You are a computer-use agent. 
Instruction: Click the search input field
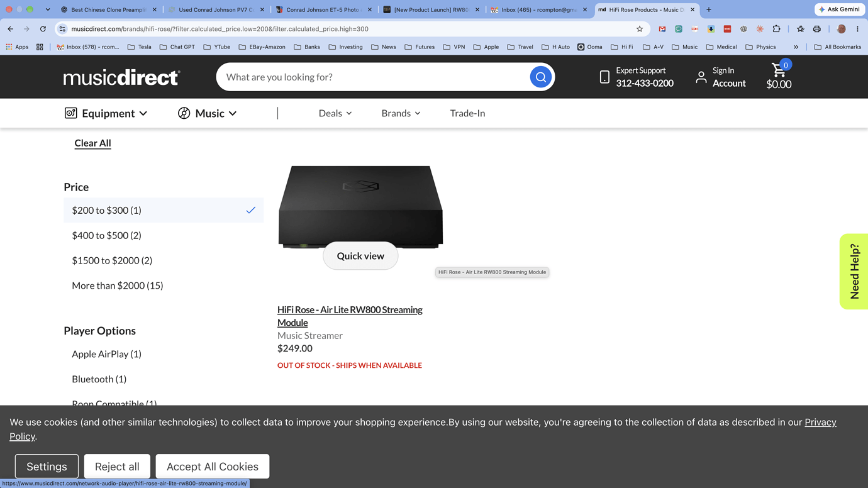(374, 77)
